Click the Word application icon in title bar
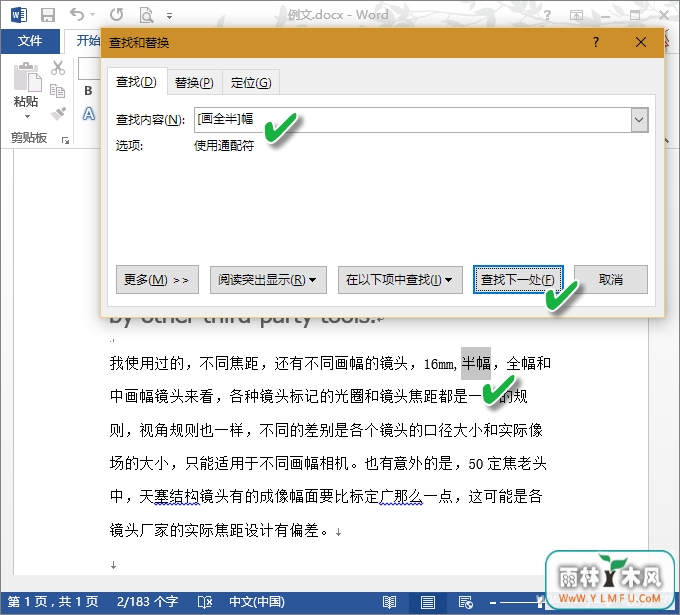The width and height of the screenshot is (680, 615). coord(19,15)
